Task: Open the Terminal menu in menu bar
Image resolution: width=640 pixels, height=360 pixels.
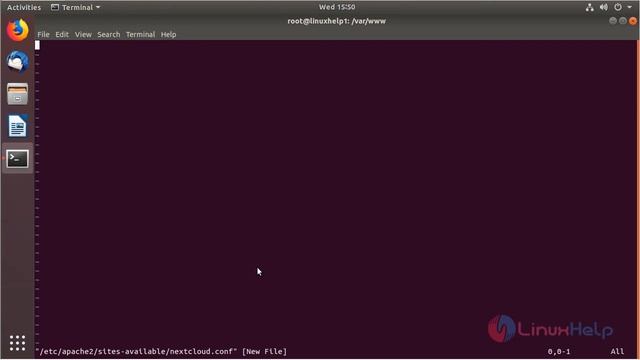Action: pos(140,35)
